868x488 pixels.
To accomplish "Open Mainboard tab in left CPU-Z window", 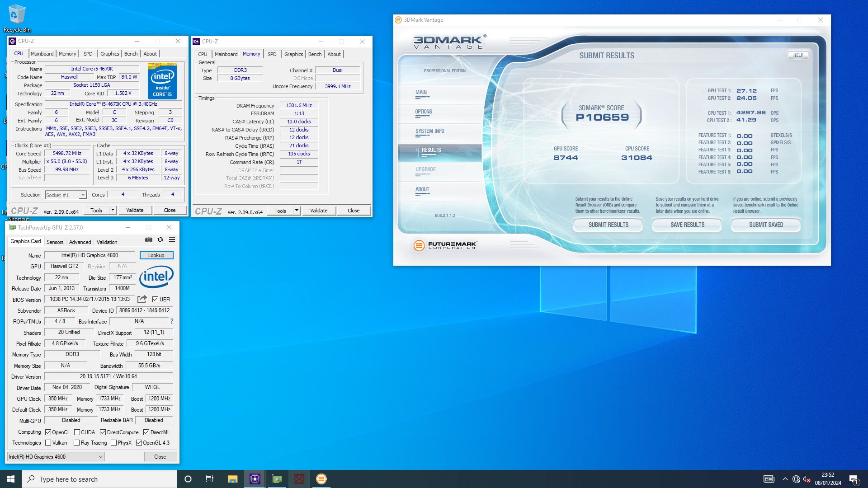I will point(42,54).
